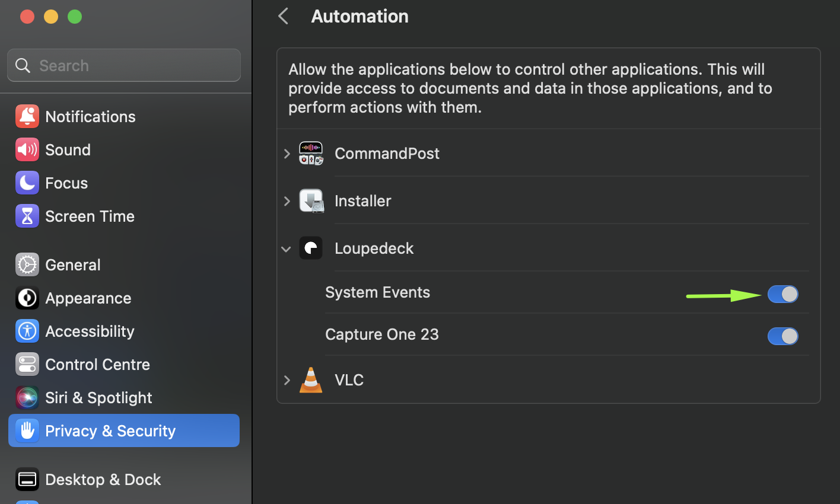Select Control Centre in the sidebar
This screenshot has height=504, width=840.
tap(97, 365)
